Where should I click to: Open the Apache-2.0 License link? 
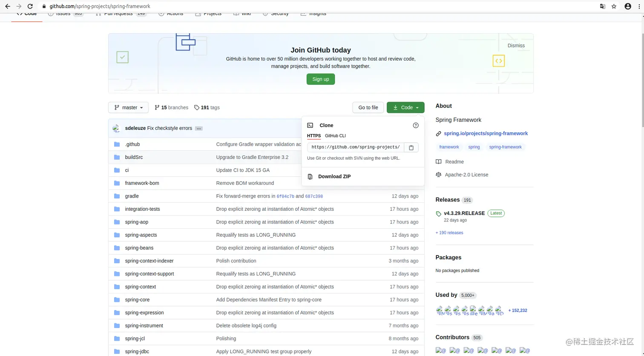tap(466, 175)
